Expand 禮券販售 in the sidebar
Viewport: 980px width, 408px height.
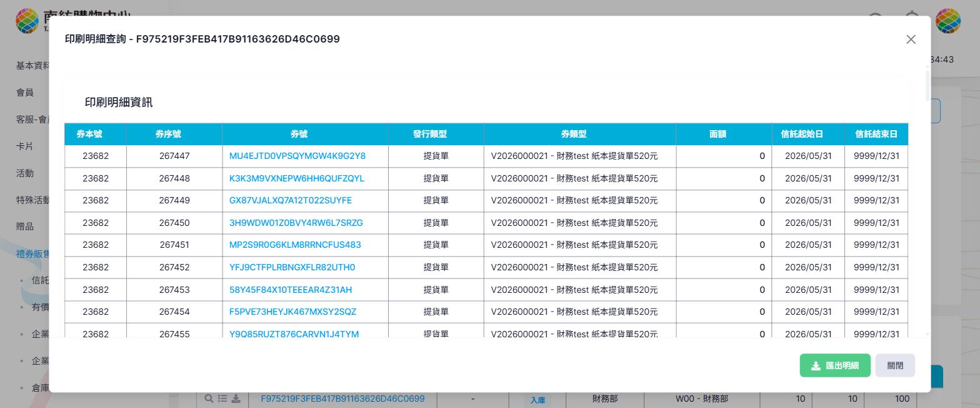(x=32, y=254)
